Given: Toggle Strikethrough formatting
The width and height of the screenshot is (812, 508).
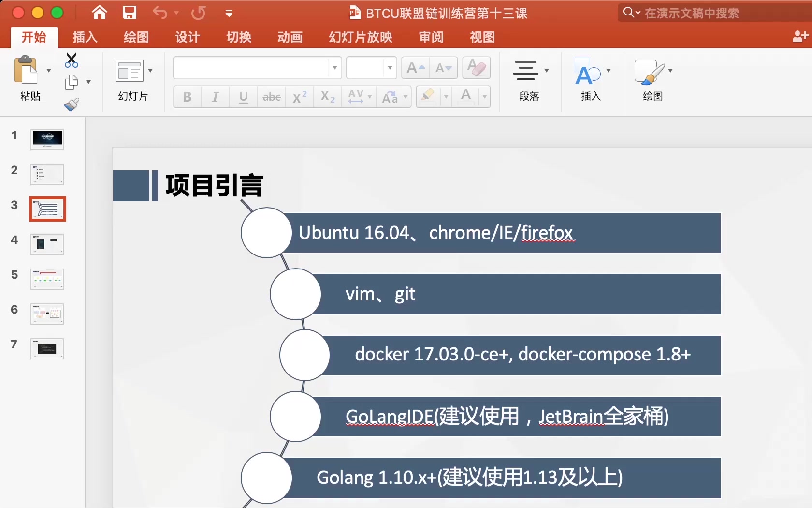Looking at the screenshot, I should pyautogui.click(x=271, y=97).
